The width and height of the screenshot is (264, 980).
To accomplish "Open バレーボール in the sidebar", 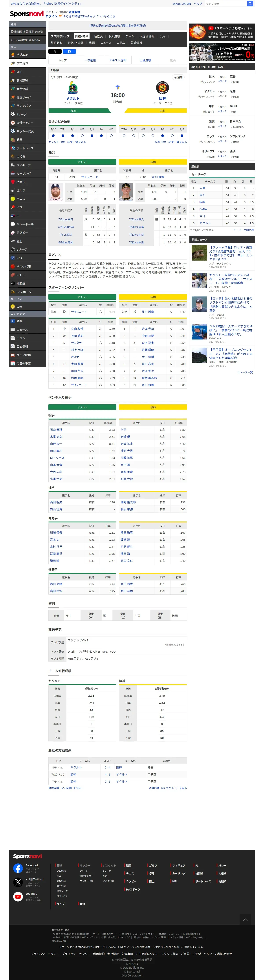I will click(27, 224).
